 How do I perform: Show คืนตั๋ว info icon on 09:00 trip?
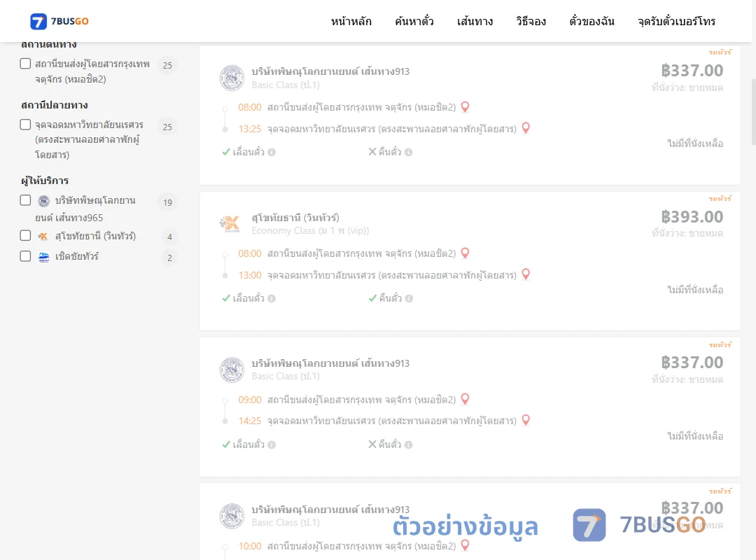coord(408,444)
